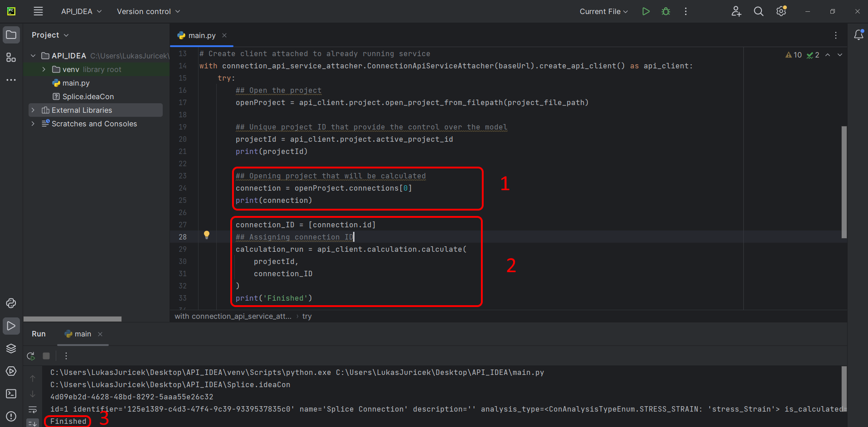Open the Current File run configuration dropdown
This screenshot has width=868, height=427.
(603, 11)
